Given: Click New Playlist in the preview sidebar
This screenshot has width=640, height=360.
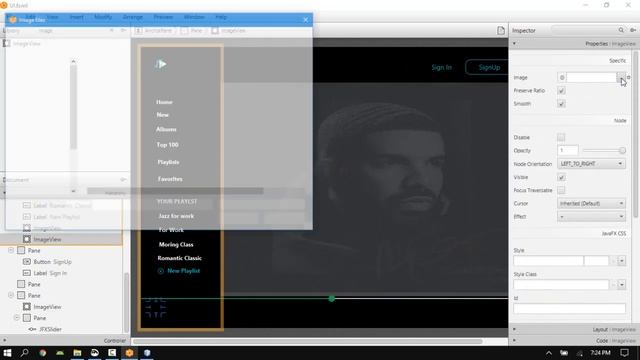Looking at the screenshot, I should point(184,271).
